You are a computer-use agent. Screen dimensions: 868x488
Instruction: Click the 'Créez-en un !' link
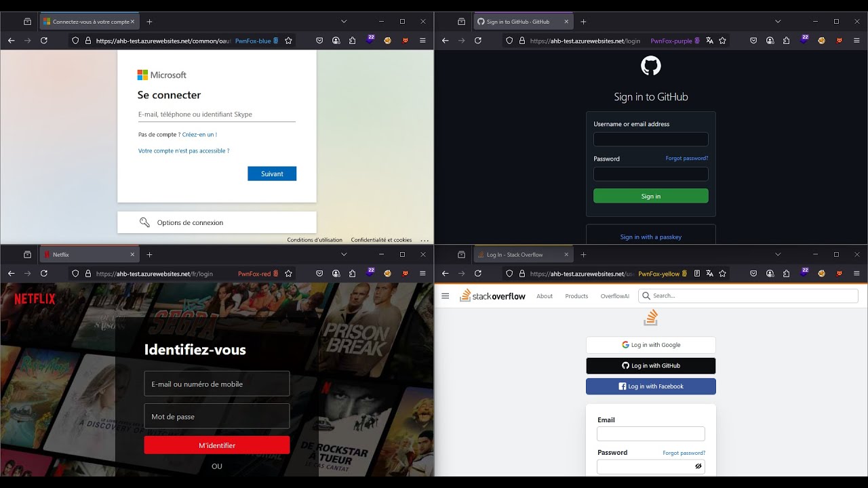click(x=199, y=135)
